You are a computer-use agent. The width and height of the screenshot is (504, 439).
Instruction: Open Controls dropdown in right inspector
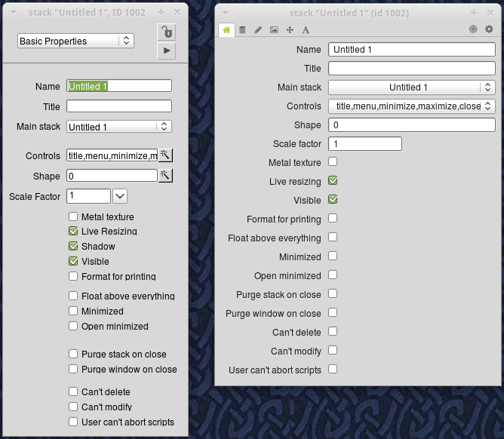[x=412, y=106]
